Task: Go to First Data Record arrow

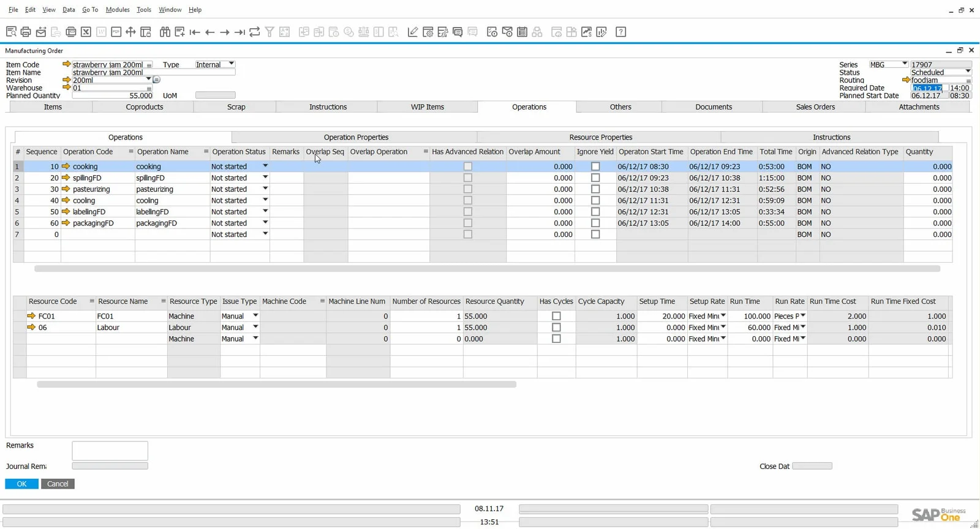Action: click(195, 32)
